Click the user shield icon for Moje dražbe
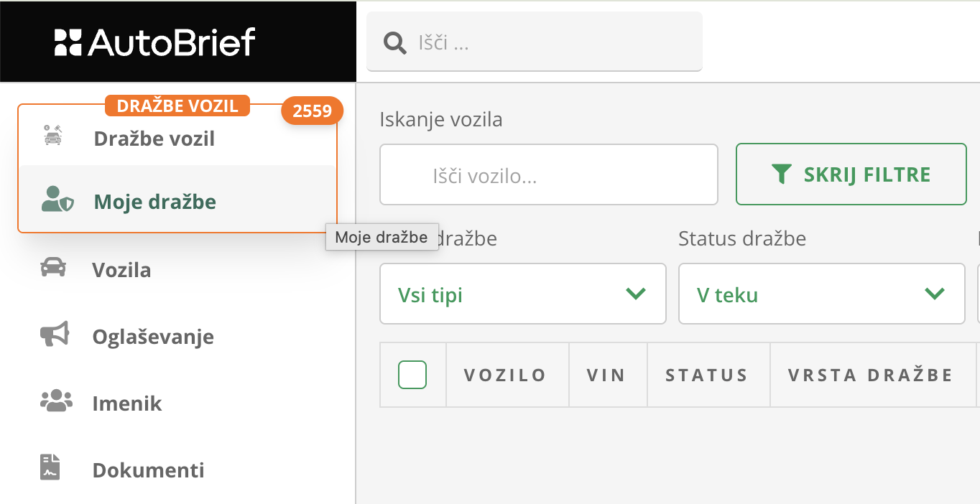 (57, 200)
